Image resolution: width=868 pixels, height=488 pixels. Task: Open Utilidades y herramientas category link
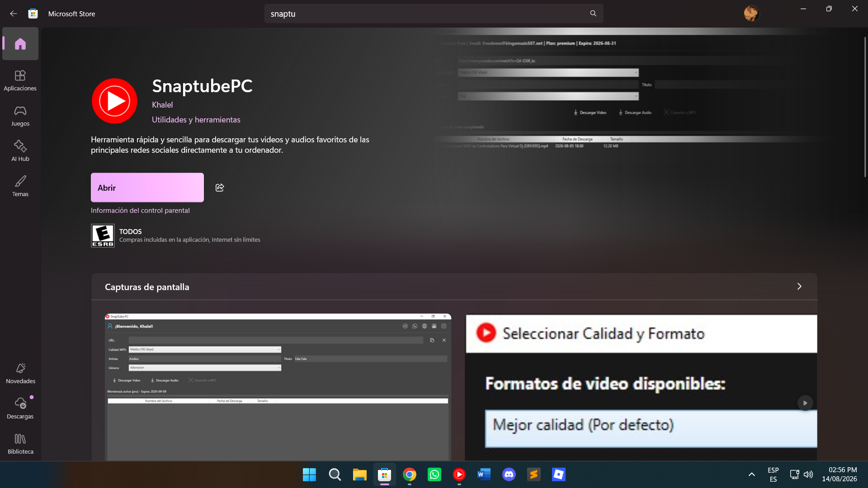click(x=196, y=120)
